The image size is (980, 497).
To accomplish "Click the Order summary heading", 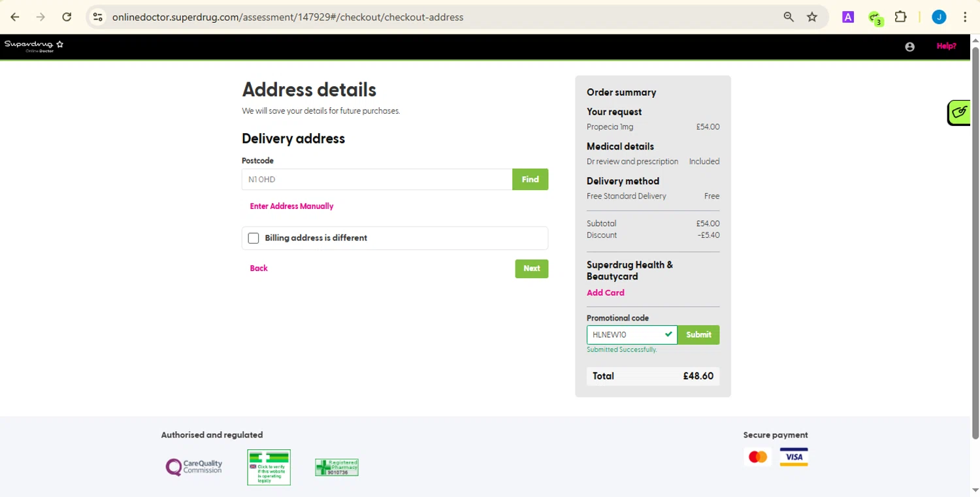I will pyautogui.click(x=621, y=93).
